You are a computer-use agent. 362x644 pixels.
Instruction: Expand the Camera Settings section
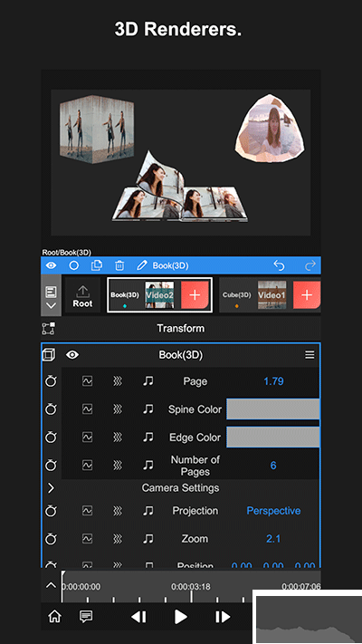(51, 488)
